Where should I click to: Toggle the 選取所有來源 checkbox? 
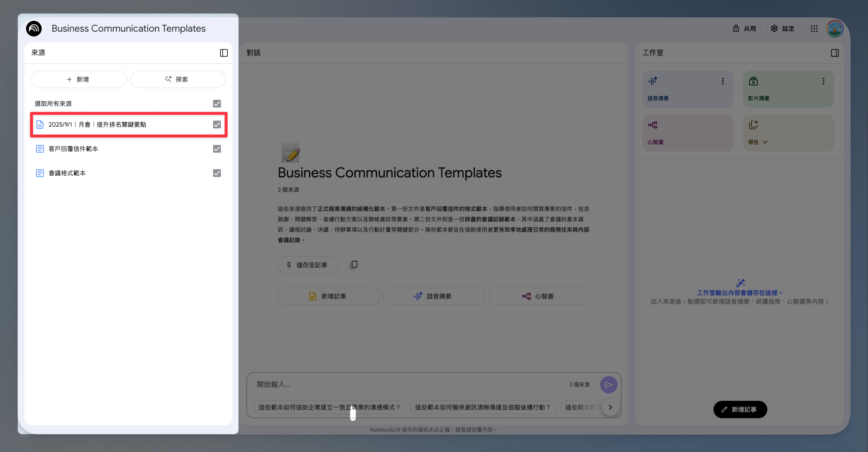pyautogui.click(x=217, y=104)
